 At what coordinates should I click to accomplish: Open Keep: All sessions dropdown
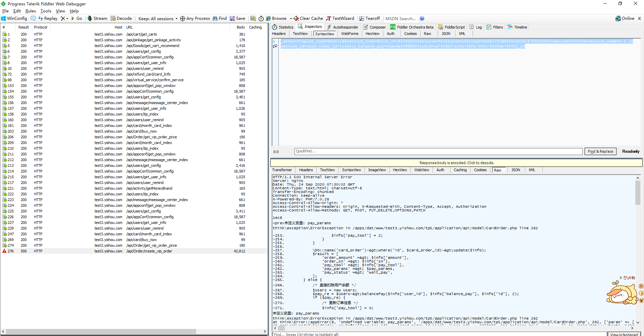click(158, 18)
